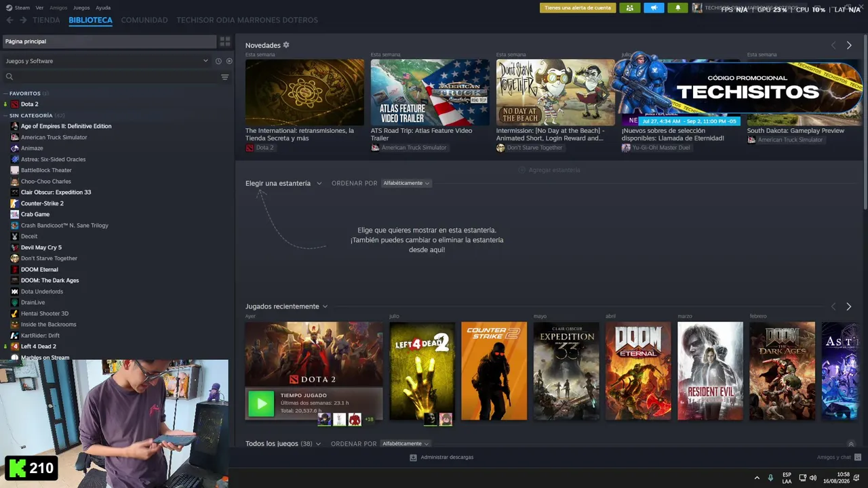Play Dota 2 with green button
The height and width of the screenshot is (488, 868).
[261, 404]
